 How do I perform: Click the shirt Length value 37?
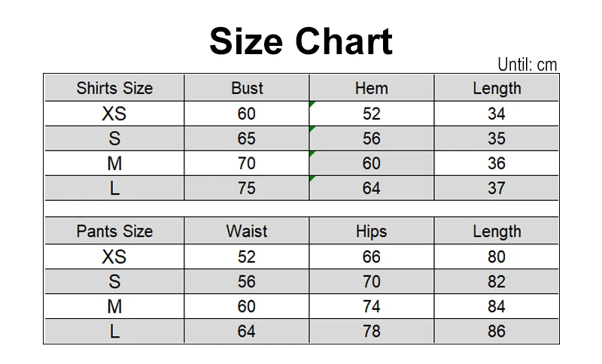(x=497, y=188)
